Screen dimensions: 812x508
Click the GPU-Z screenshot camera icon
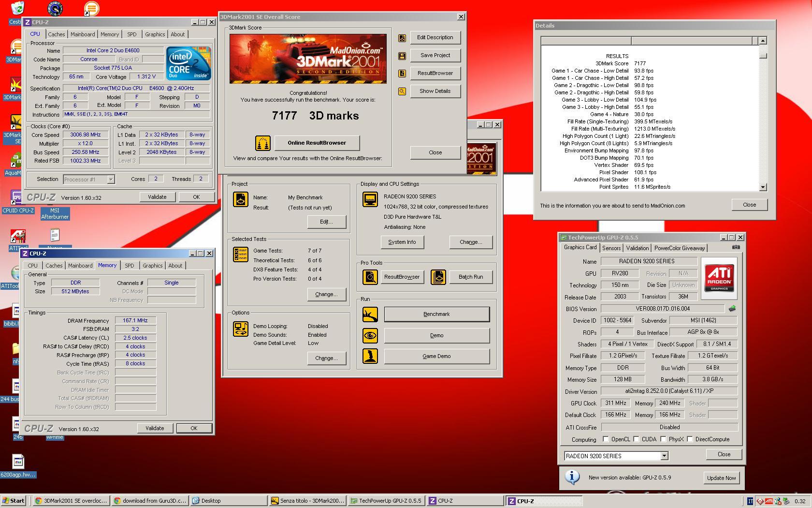pos(736,247)
